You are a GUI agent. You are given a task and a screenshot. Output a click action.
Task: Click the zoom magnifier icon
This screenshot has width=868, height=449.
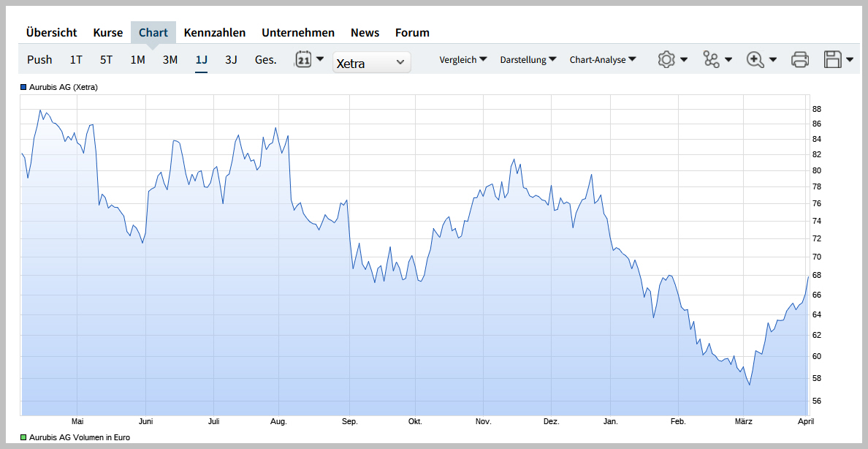(x=755, y=59)
